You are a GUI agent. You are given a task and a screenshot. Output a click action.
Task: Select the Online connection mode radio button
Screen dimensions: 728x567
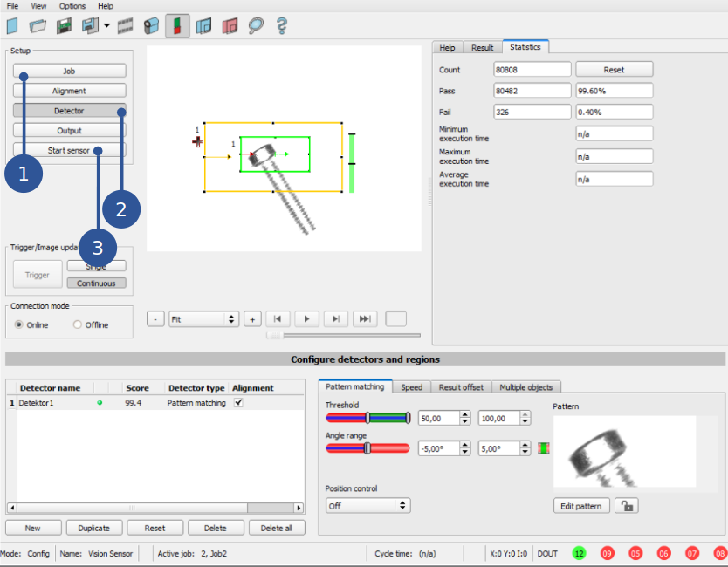click(20, 324)
